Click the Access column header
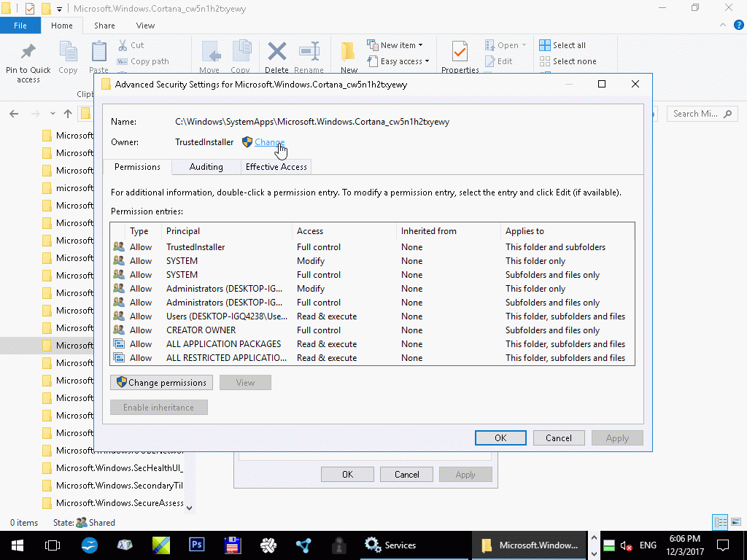Screen dimensions: 747x560 (x=344, y=231)
